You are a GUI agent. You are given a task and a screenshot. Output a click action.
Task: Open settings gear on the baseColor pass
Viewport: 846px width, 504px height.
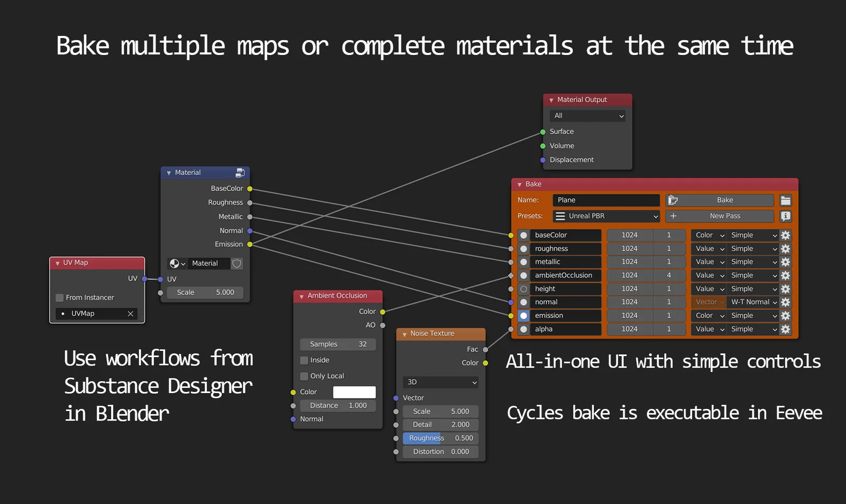point(786,235)
